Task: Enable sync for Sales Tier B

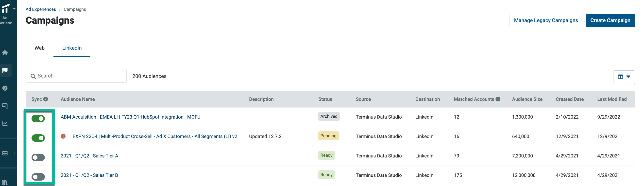Action: coord(38,177)
